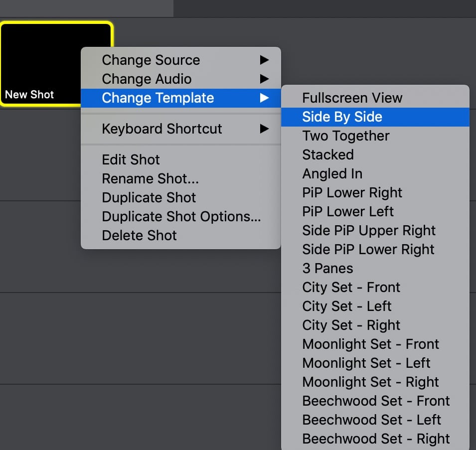476x450 pixels.
Task: Apply the 3 Panes template
Action: tap(327, 269)
